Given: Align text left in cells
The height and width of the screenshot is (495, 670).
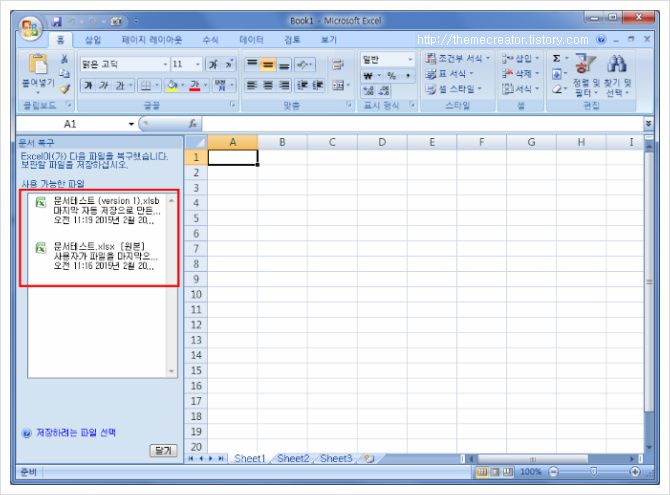Looking at the screenshot, I should (252, 85).
